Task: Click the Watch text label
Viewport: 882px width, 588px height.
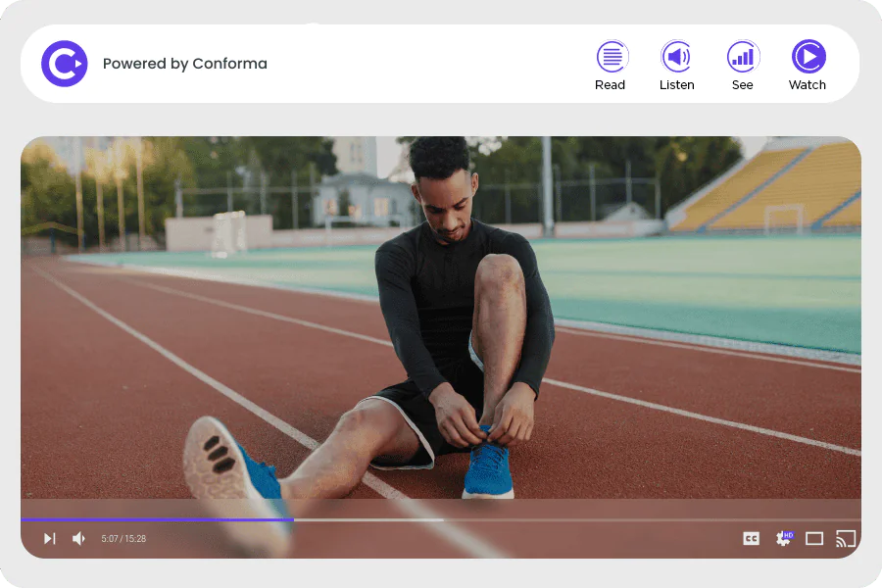Action: point(808,85)
